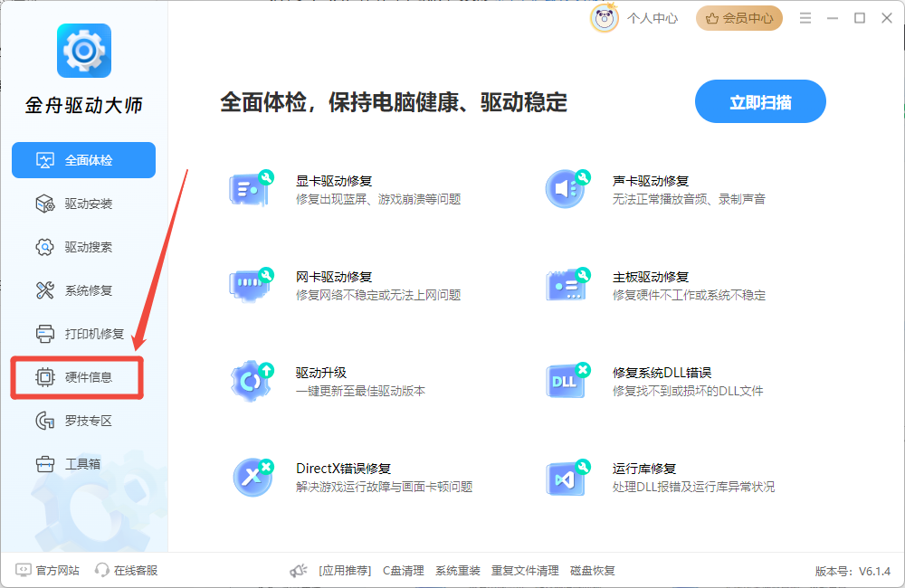Open 驱动升级 title text
The image size is (905, 588).
point(321,373)
